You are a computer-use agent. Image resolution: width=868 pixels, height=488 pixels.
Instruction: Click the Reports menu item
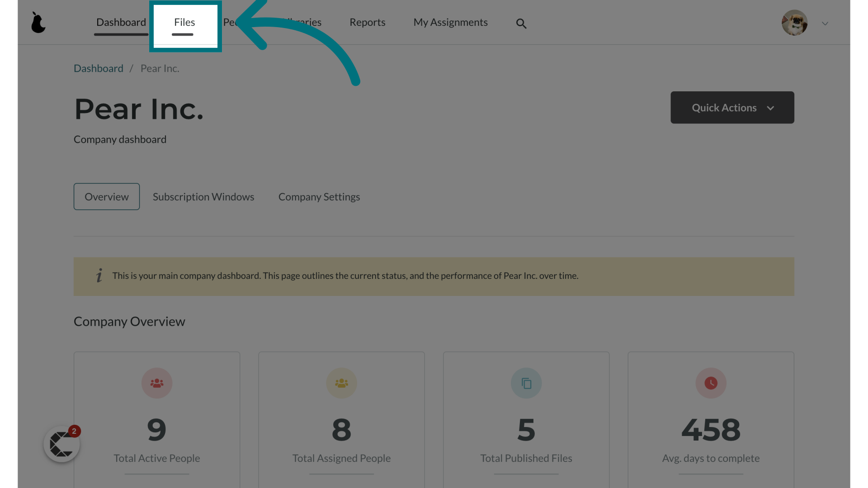point(367,22)
